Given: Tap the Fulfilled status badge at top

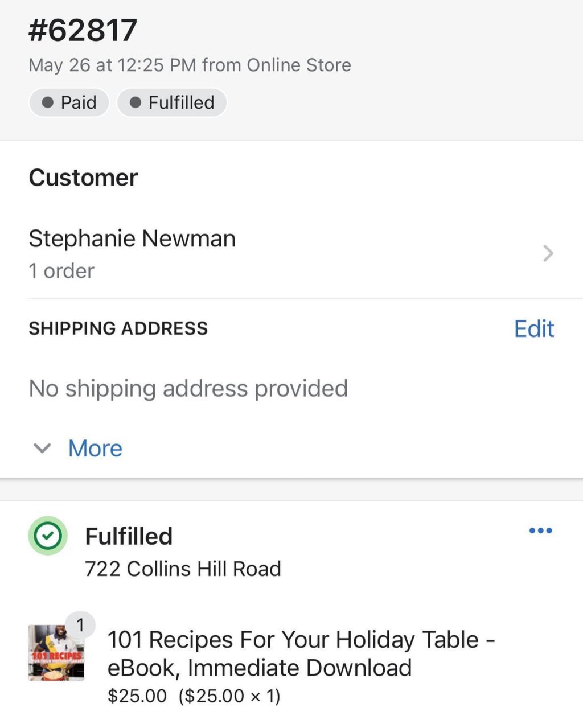Looking at the screenshot, I should pos(172,102).
